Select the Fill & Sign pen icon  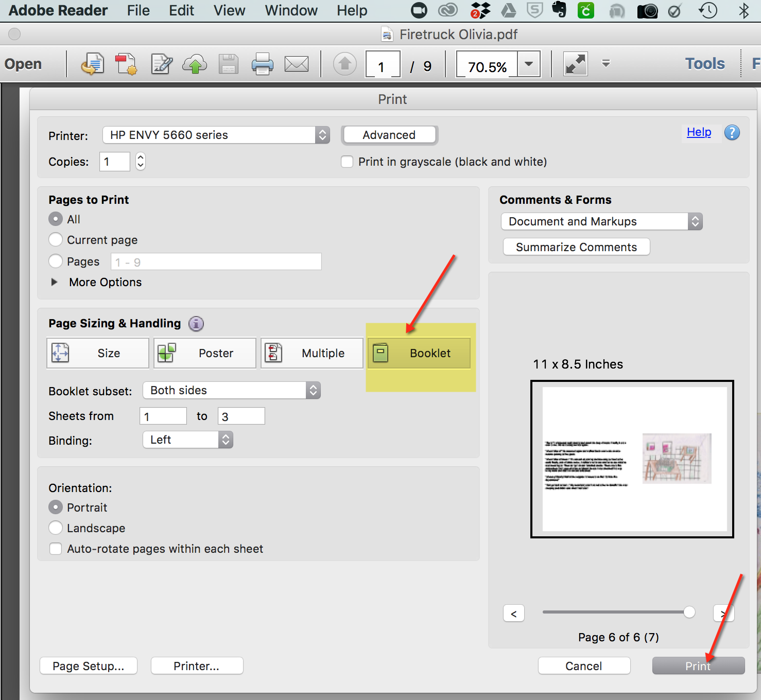click(161, 64)
